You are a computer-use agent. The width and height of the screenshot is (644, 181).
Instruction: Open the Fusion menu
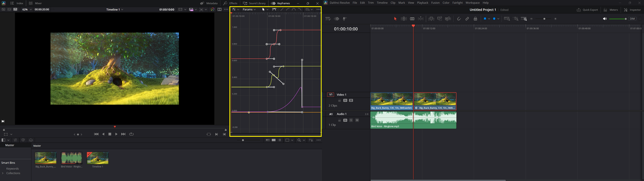click(436, 3)
